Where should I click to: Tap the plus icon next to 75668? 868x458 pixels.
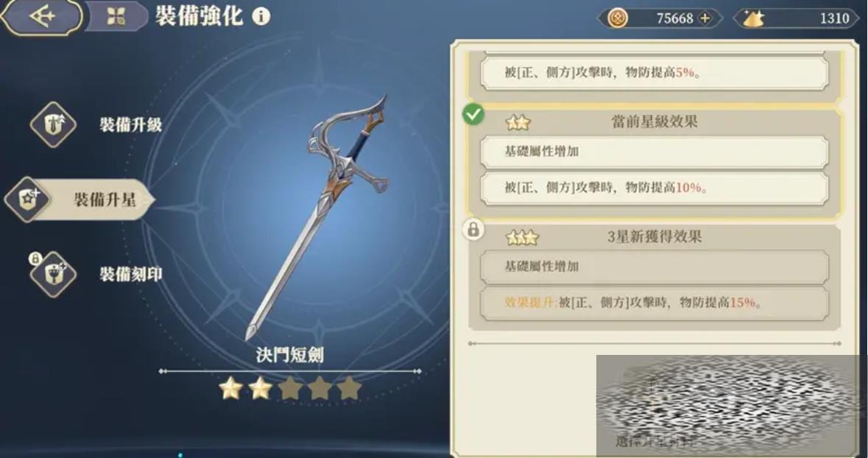(705, 18)
